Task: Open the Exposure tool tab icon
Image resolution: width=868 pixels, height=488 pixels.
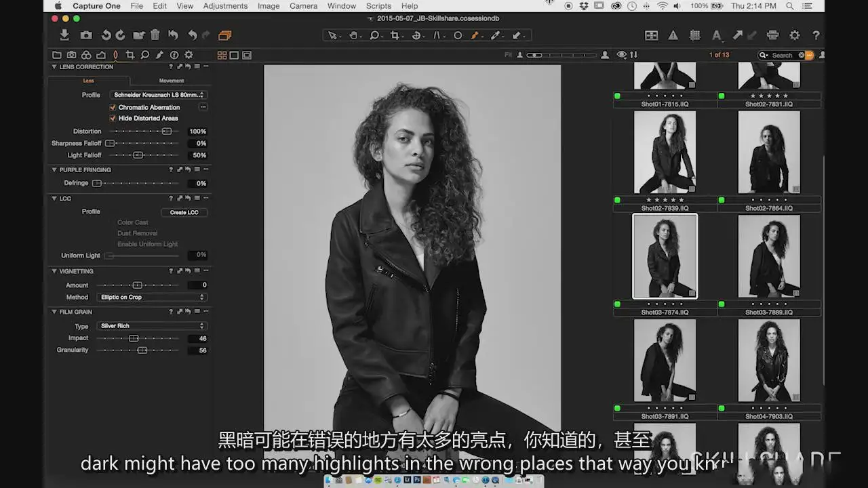Action: tap(101, 55)
